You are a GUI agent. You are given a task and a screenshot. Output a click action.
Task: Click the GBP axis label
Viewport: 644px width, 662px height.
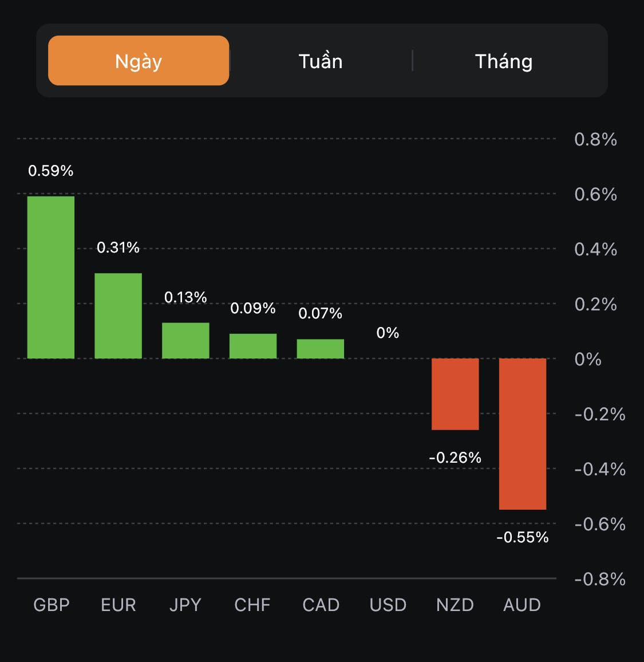52,605
